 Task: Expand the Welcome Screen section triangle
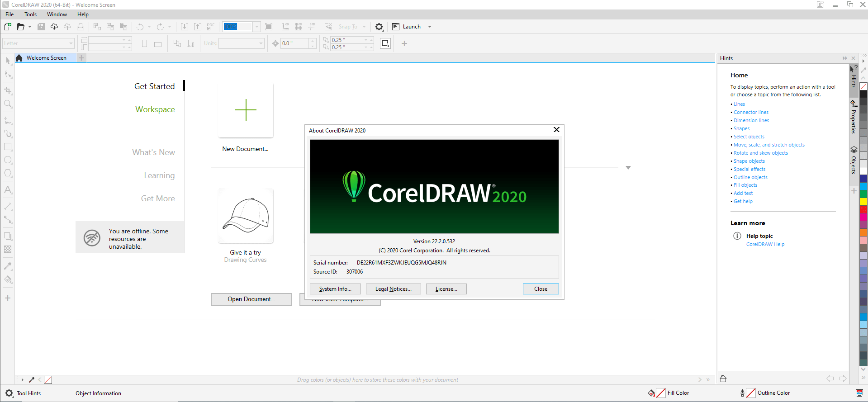pyautogui.click(x=628, y=168)
